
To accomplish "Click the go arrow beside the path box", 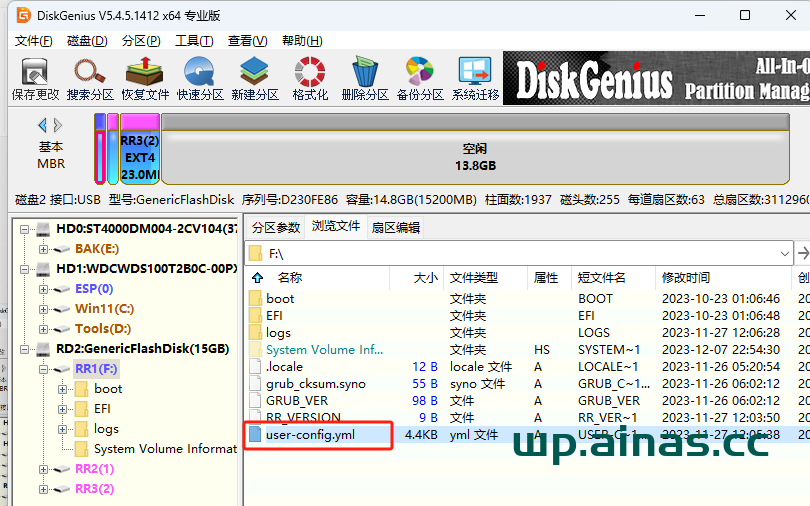I will 803,254.
